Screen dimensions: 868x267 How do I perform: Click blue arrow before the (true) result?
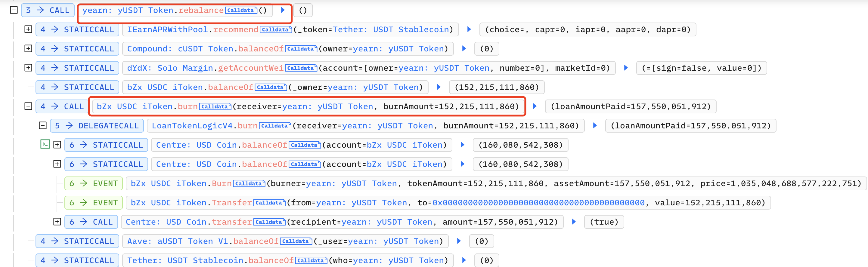tap(574, 222)
